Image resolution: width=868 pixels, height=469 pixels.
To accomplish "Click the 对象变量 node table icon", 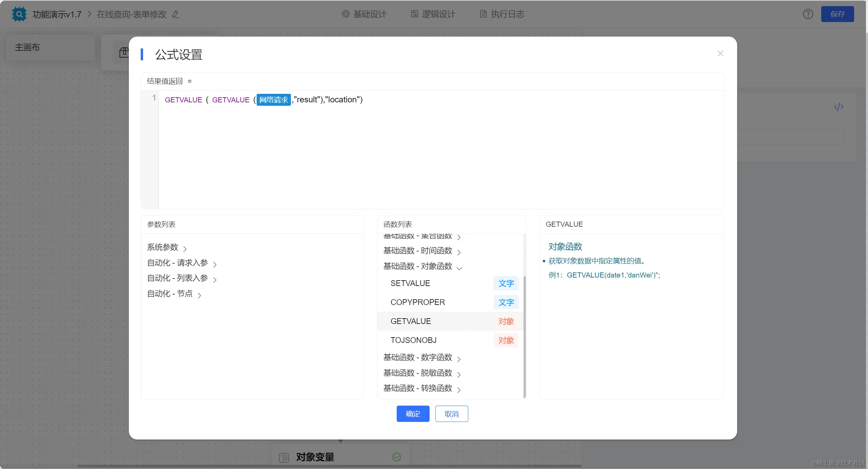I will point(284,457).
